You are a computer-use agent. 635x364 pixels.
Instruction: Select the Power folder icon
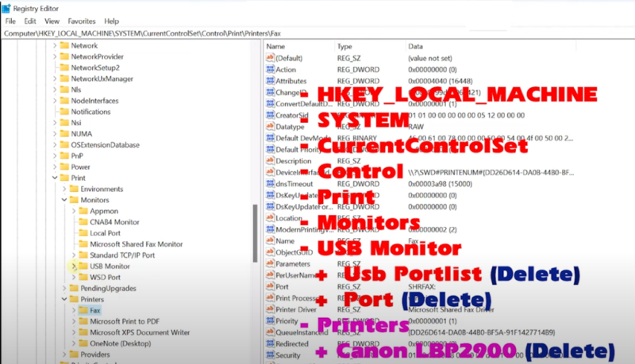pyautogui.click(x=64, y=167)
